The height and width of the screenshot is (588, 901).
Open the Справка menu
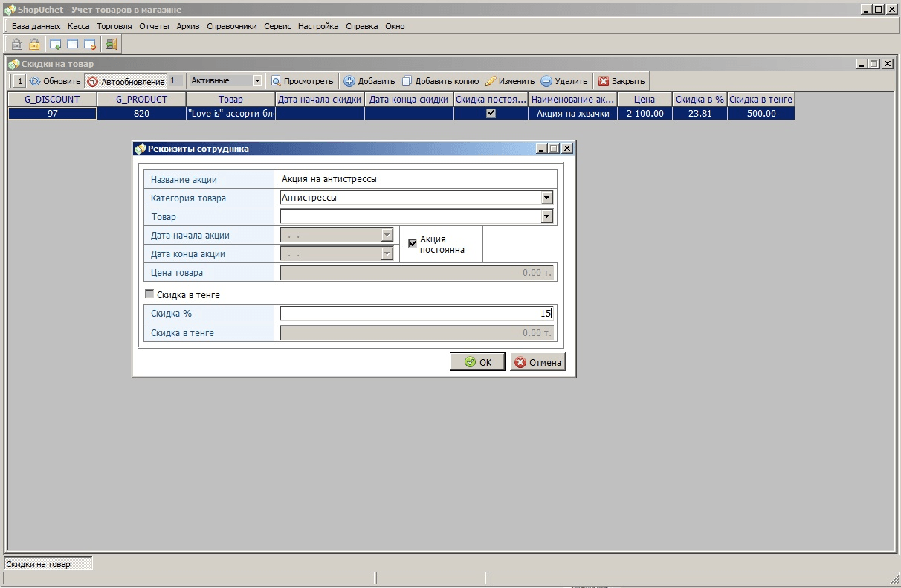tap(362, 26)
